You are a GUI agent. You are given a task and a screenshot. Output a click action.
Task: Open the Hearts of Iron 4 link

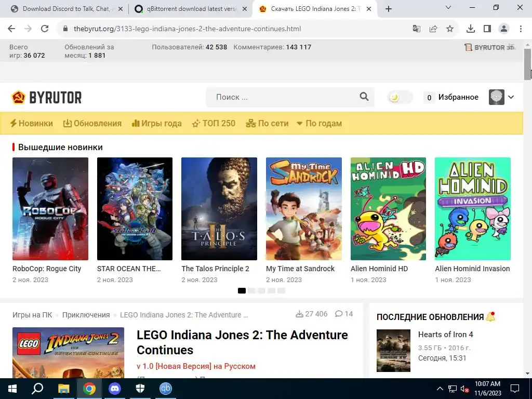coord(445,335)
